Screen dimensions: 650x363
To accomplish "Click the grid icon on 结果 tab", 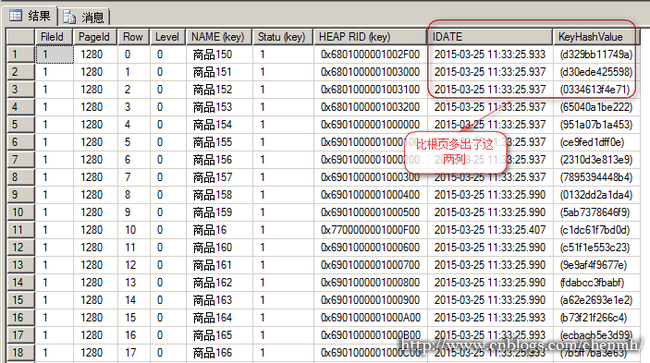I will (x=16, y=16).
